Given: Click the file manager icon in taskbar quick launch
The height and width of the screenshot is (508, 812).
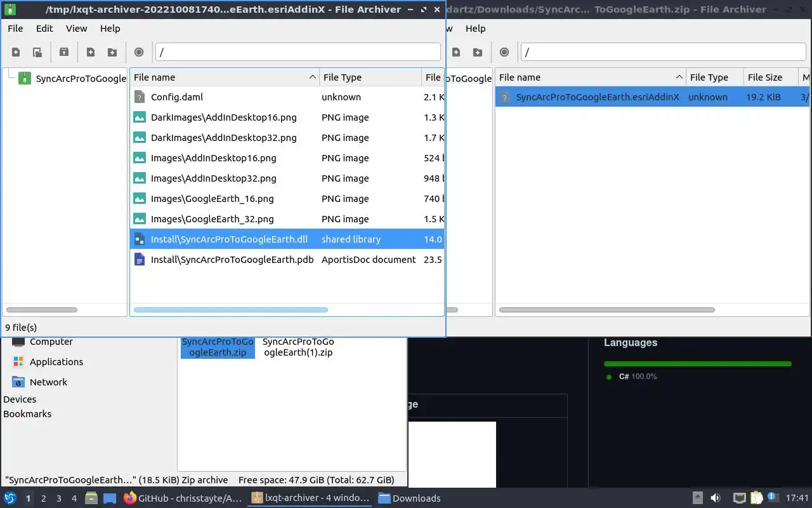Looking at the screenshot, I should point(91,498).
